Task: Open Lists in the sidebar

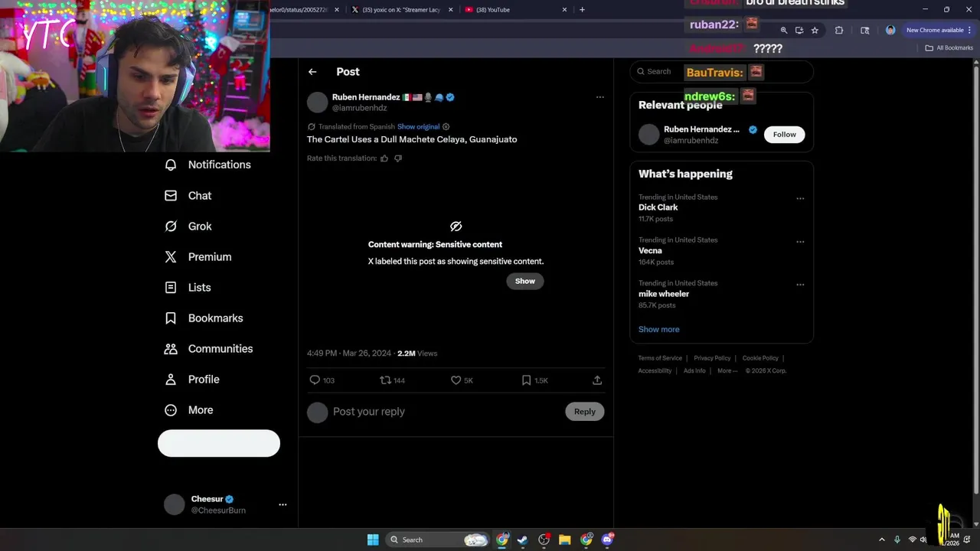Action: point(188,288)
